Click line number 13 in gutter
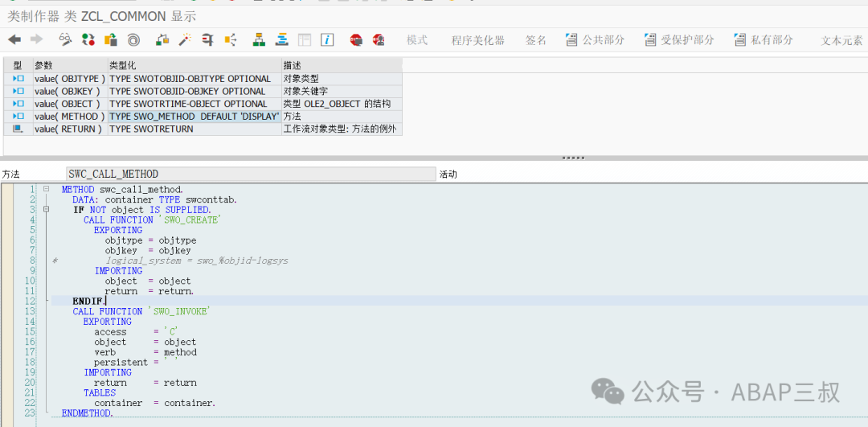This screenshot has width=868, height=427. (31, 311)
